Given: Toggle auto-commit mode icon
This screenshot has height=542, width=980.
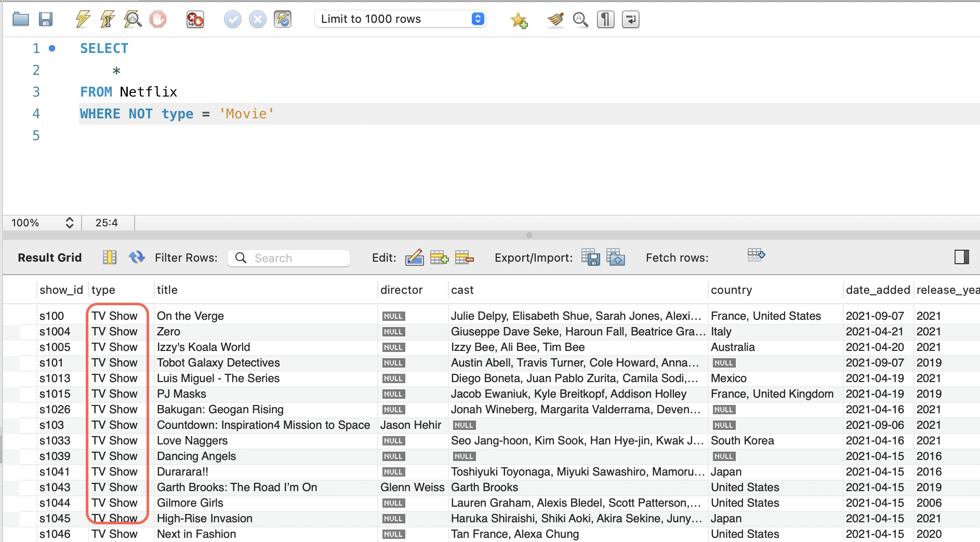Looking at the screenshot, I should (283, 19).
